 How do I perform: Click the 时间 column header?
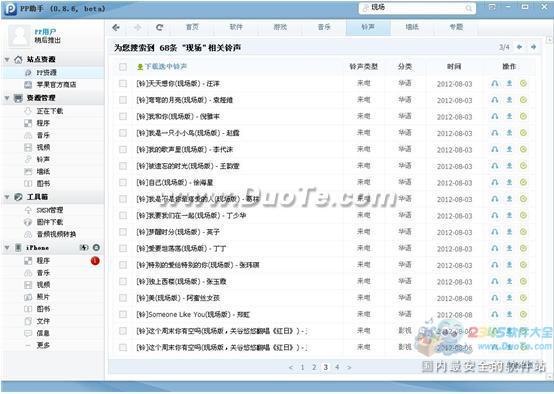point(454,66)
